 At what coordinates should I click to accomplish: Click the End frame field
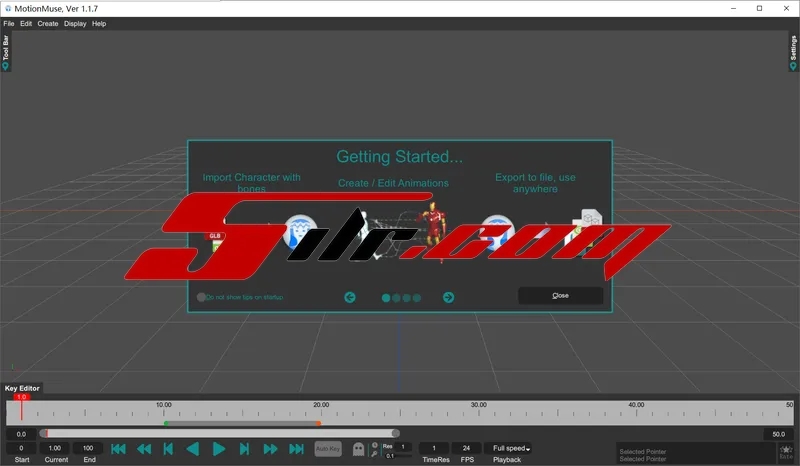click(x=88, y=448)
